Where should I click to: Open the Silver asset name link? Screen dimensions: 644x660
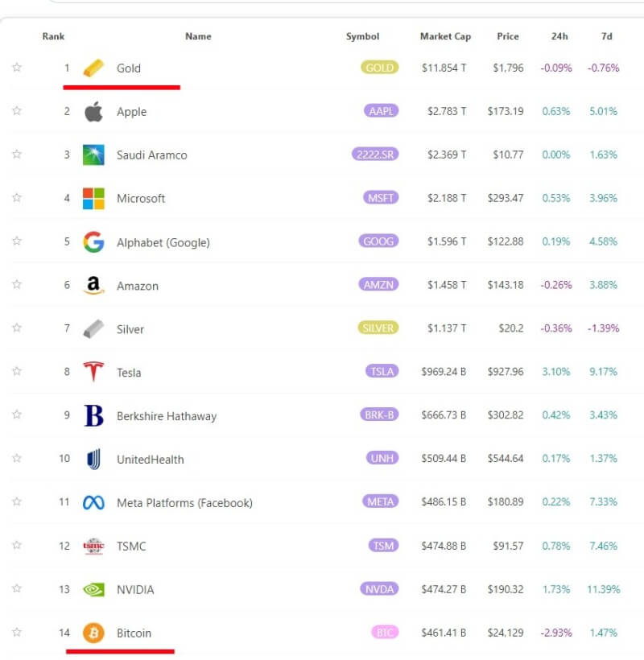(x=130, y=329)
